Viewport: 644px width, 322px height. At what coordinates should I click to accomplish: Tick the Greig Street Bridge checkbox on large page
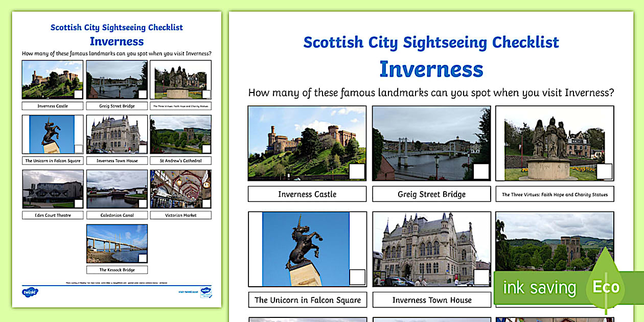(481, 171)
